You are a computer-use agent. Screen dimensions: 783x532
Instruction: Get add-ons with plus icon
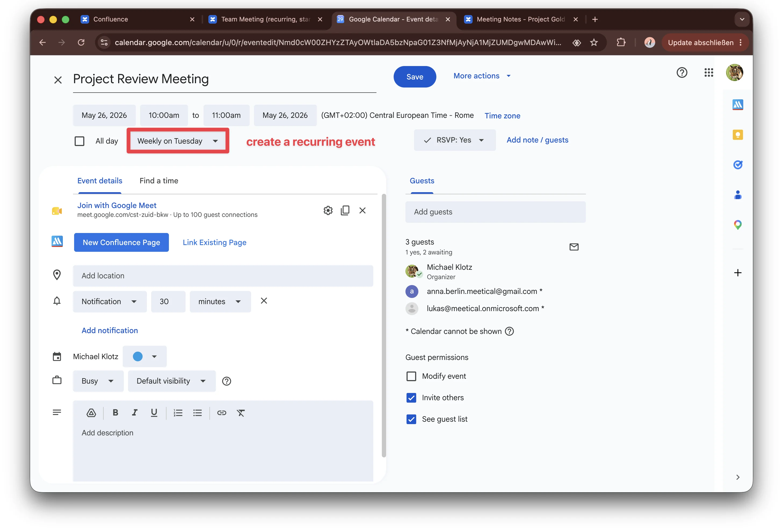[x=738, y=273]
